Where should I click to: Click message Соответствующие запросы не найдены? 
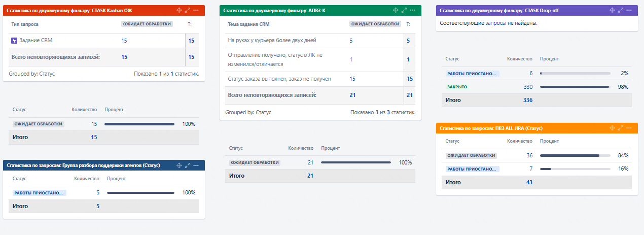coord(489,23)
